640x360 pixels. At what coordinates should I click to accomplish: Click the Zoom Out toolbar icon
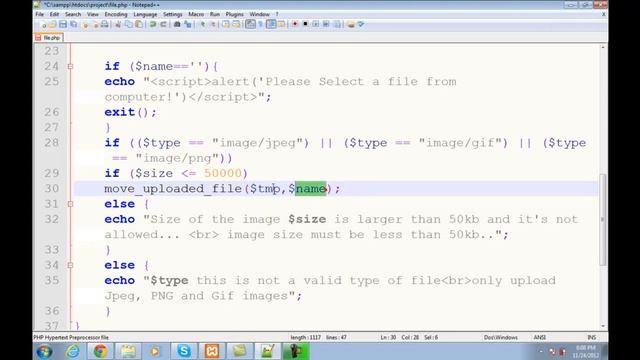[x=212, y=24]
